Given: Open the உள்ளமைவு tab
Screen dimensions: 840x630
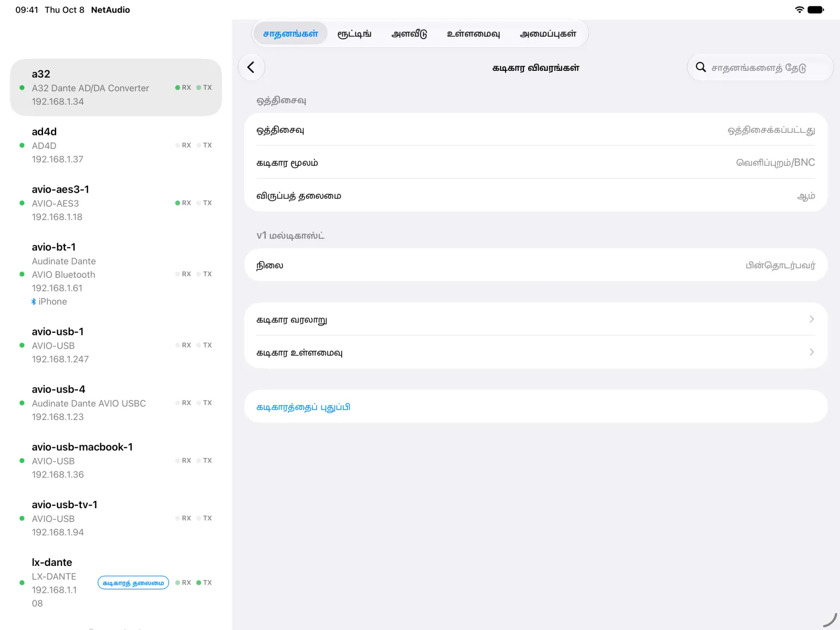Looking at the screenshot, I should point(473,34).
